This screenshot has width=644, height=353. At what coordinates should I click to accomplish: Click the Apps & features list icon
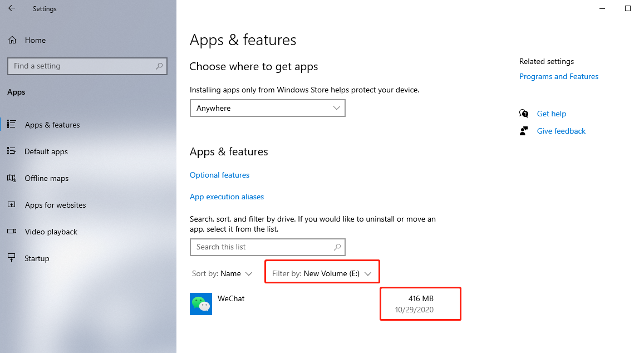[x=12, y=124]
